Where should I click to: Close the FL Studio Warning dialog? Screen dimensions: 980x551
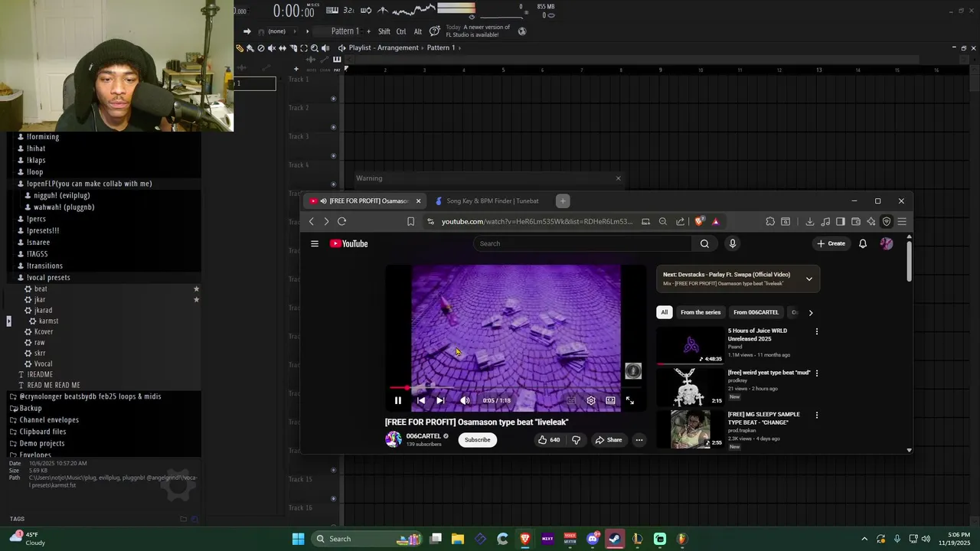coord(619,178)
